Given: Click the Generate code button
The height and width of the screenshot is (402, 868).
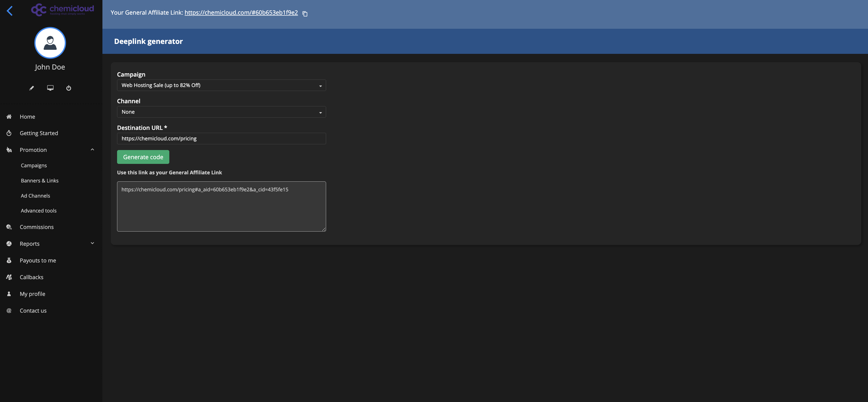Looking at the screenshot, I should (x=143, y=157).
